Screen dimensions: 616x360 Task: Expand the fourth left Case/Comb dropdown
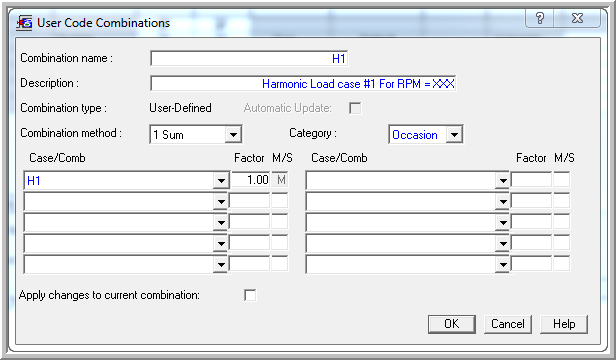[x=221, y=244]
